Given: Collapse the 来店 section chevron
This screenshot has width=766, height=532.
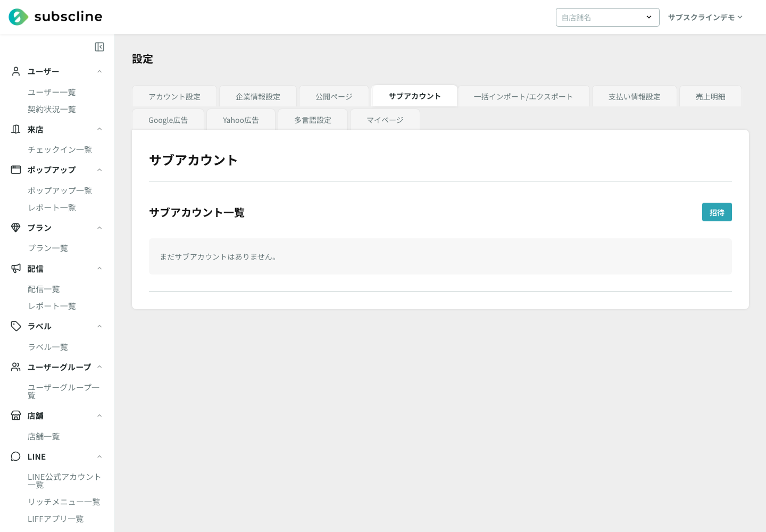Looking at the screenshot, I should point(99,129).
